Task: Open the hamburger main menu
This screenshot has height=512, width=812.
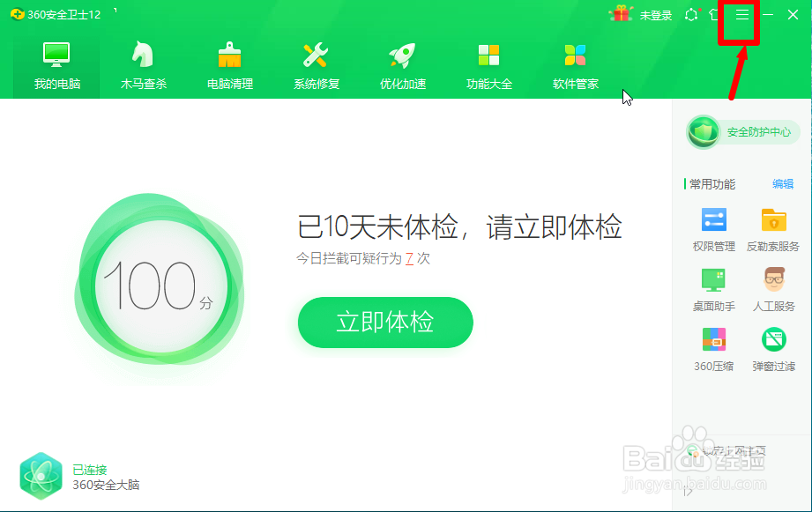Action: click(x=742, y=14)
